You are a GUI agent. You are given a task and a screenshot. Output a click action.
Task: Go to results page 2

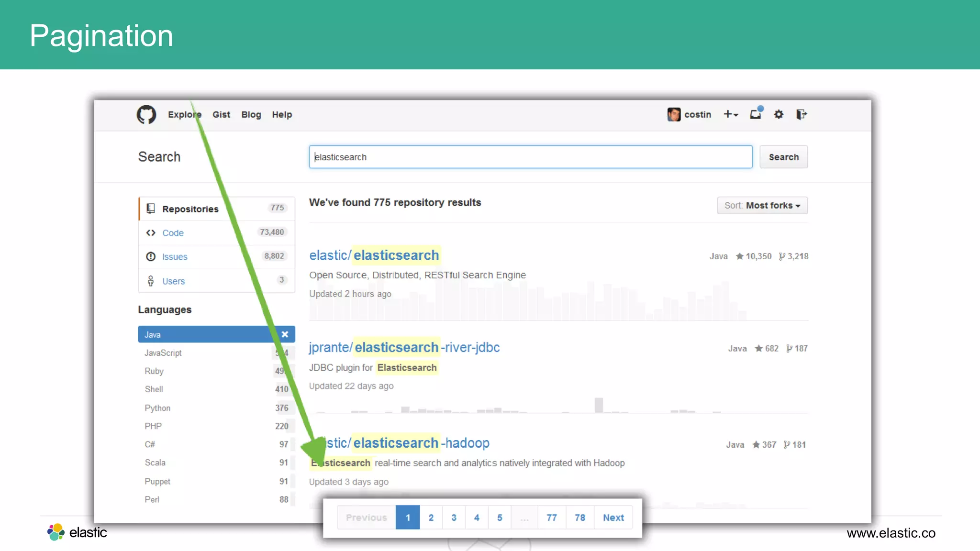click(431, 518)
